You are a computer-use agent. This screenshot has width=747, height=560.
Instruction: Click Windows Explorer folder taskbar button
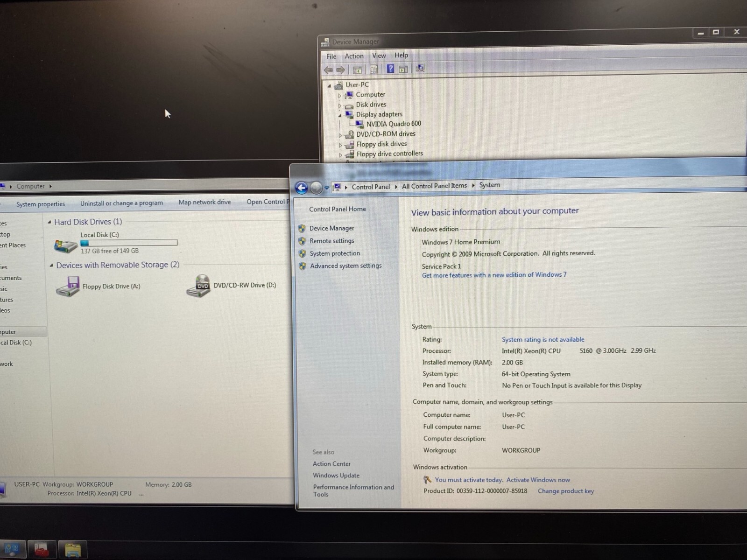pos(72,550)
